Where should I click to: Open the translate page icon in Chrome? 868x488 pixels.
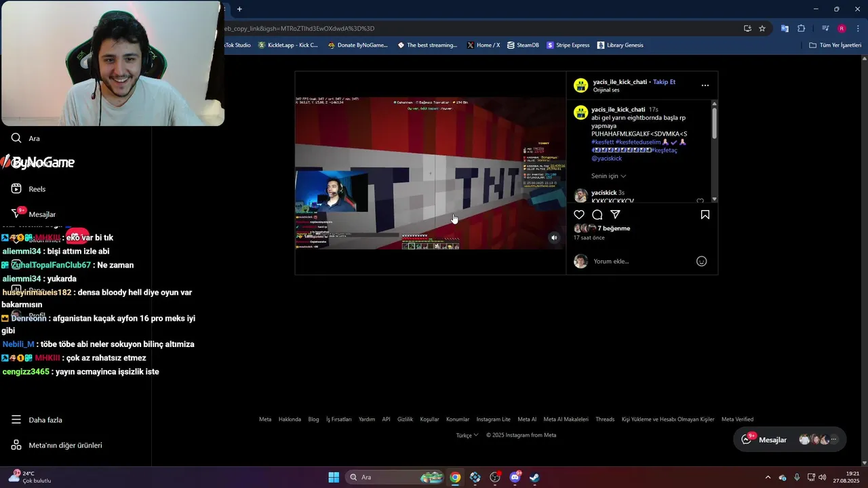pyautogui.click(x=785, y=28)
